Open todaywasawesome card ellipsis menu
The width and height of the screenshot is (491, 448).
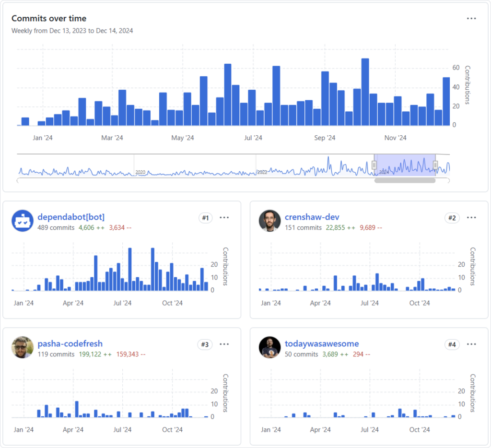click(471, 344)
